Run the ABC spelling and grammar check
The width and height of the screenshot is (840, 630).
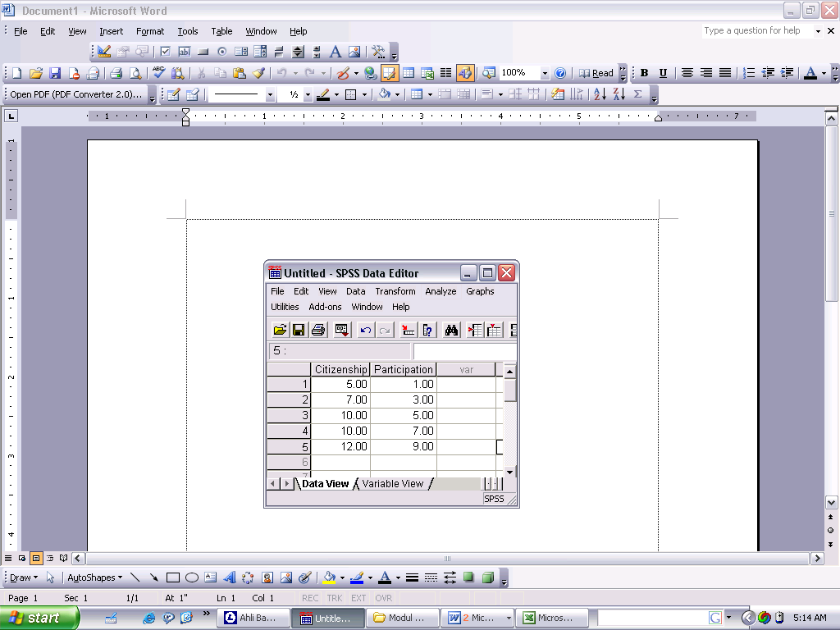pos(158,73)
